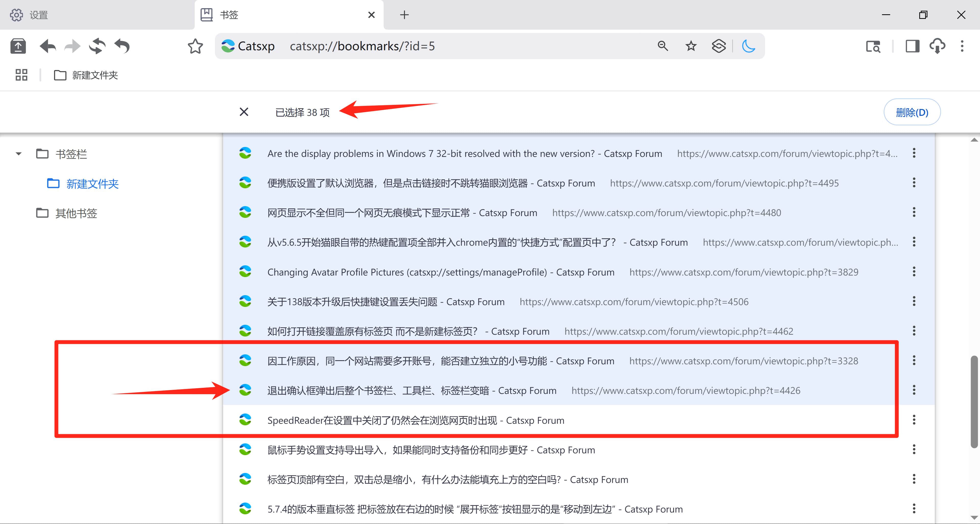
Task: Click the layered shield icon in address bar
Action: (719, 46)
